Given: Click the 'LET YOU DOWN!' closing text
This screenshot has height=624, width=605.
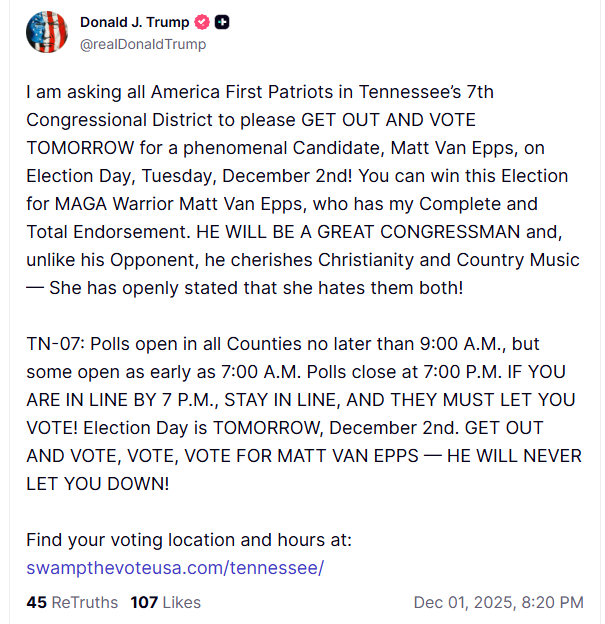Looking at the screenshot, I should pyautogui.click(x=98, y=484).
